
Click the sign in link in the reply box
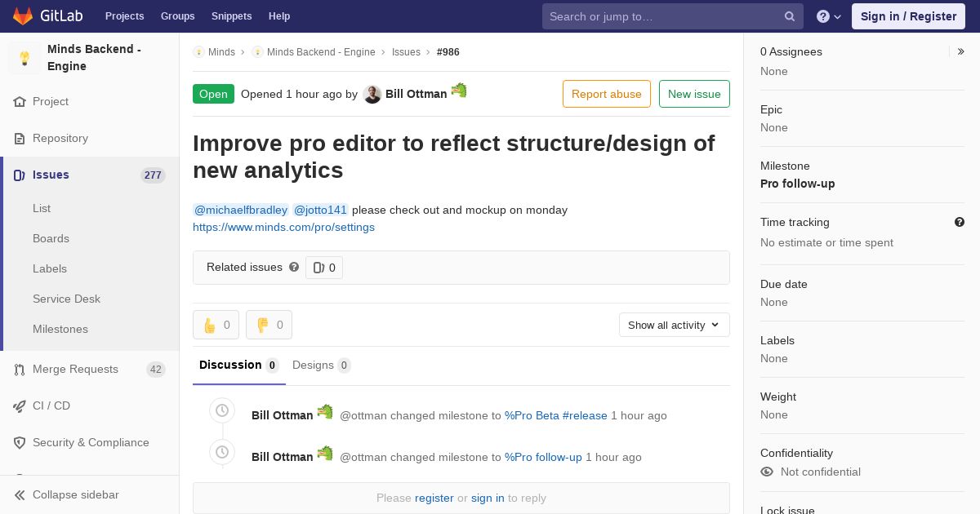[x=488, y=498]
